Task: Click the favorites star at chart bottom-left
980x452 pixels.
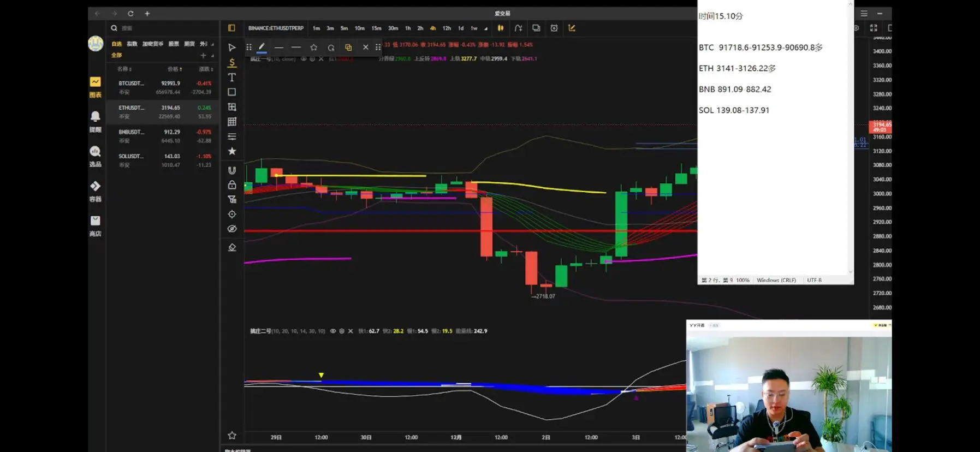Action: pyautogui.click(x=231, y=435)
